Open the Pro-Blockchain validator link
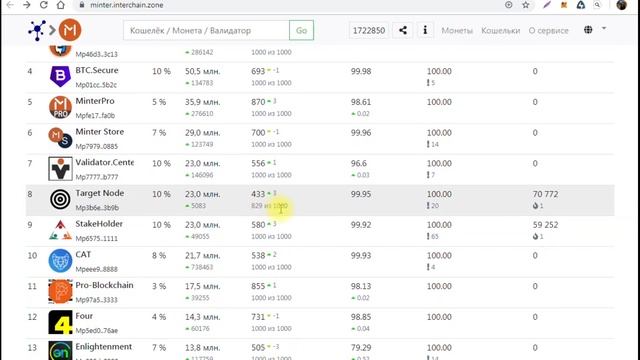640x360 pixels. (104, 285)
